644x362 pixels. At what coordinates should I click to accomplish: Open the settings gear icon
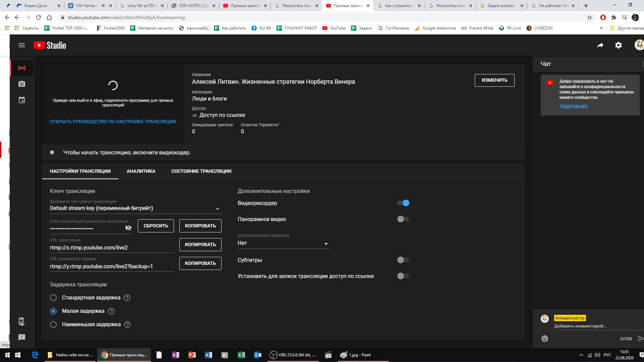coord(618,45)
